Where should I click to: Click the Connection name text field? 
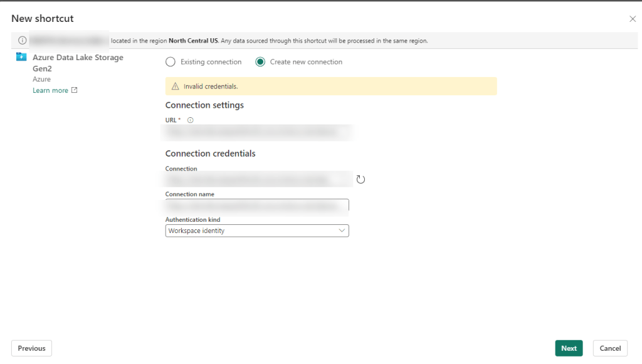click(x=257, y=205)
